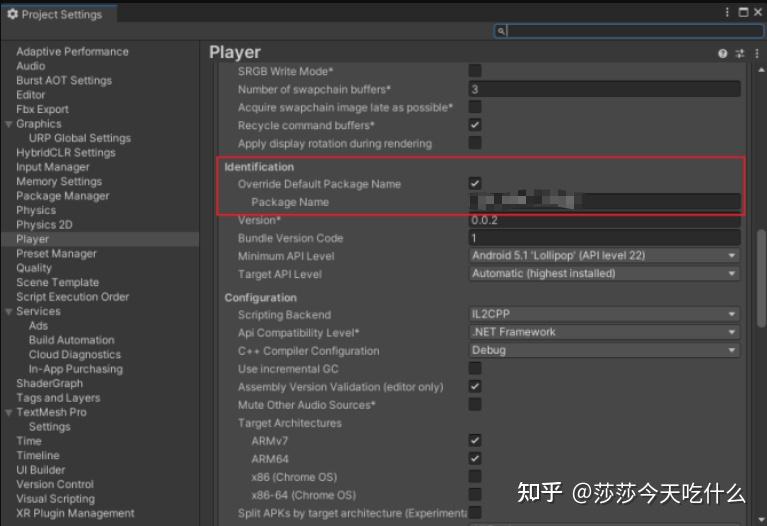Select the Project Settings tab
Screen dimensions: 767x526
(x=59, y=14)
